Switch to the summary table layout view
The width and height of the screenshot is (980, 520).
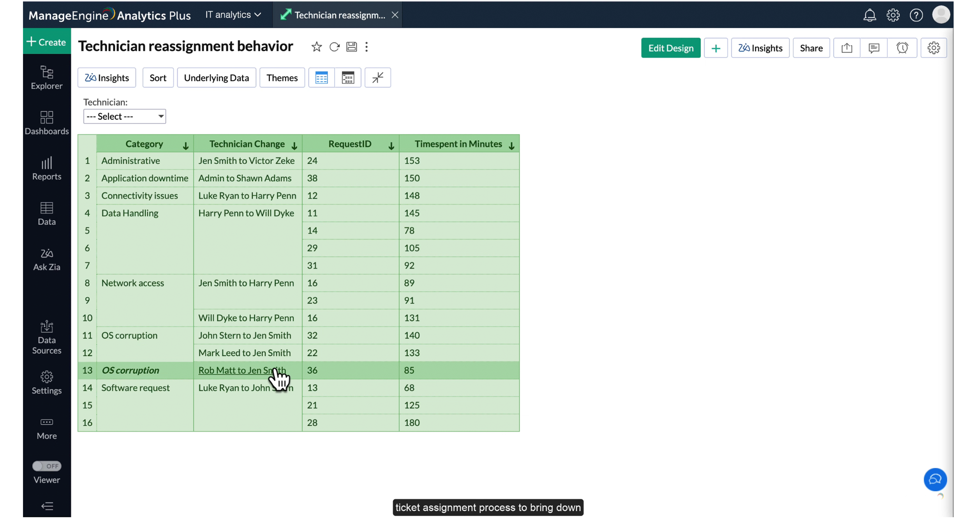[x=348, y=78]
